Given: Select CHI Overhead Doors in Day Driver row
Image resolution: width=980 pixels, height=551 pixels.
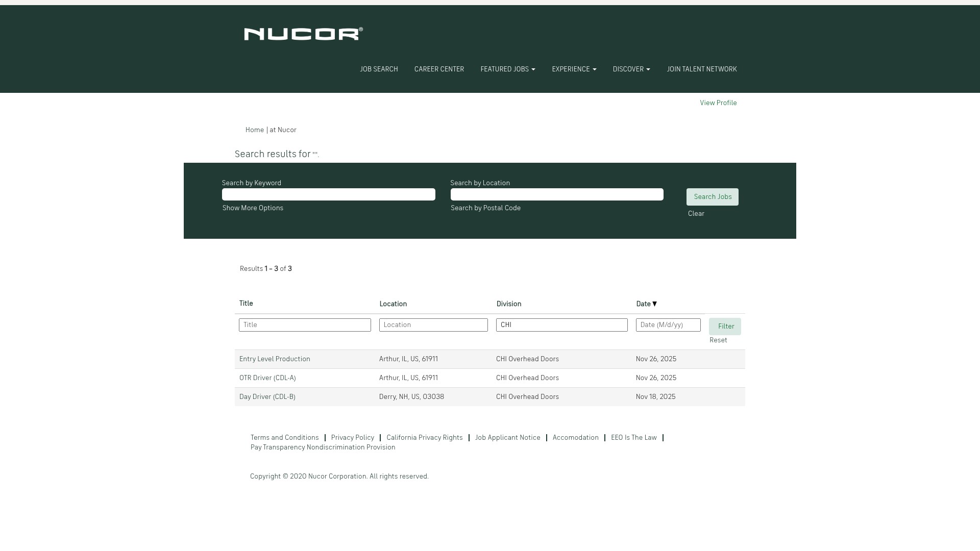Looking at the screenshot, I should coord(527,397).
